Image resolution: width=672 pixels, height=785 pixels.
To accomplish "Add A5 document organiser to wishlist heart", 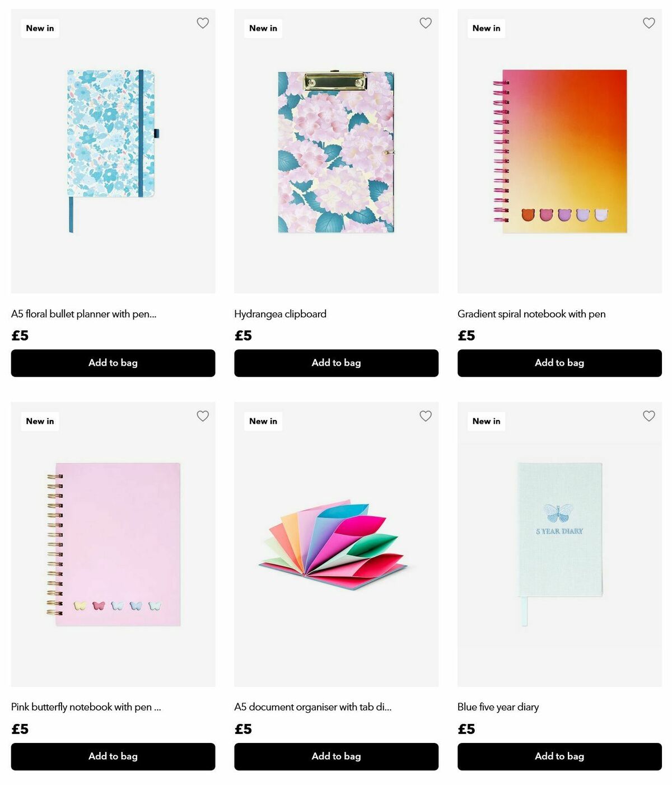I will click(x=426, y=416).
